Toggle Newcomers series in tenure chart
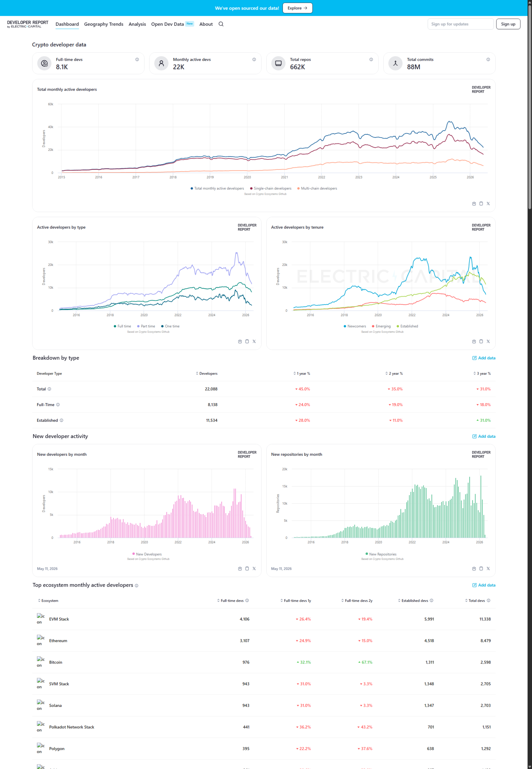 [355, 326]
